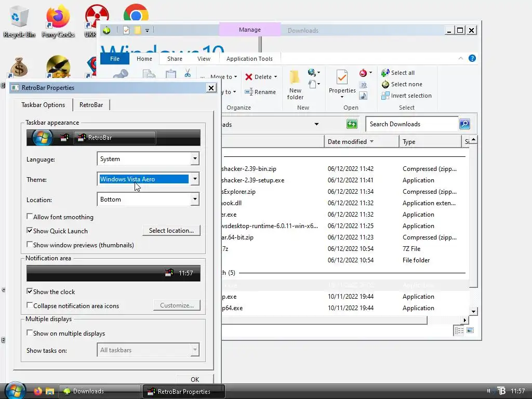Open the Date modified column filter arrow

pos(371,141)
